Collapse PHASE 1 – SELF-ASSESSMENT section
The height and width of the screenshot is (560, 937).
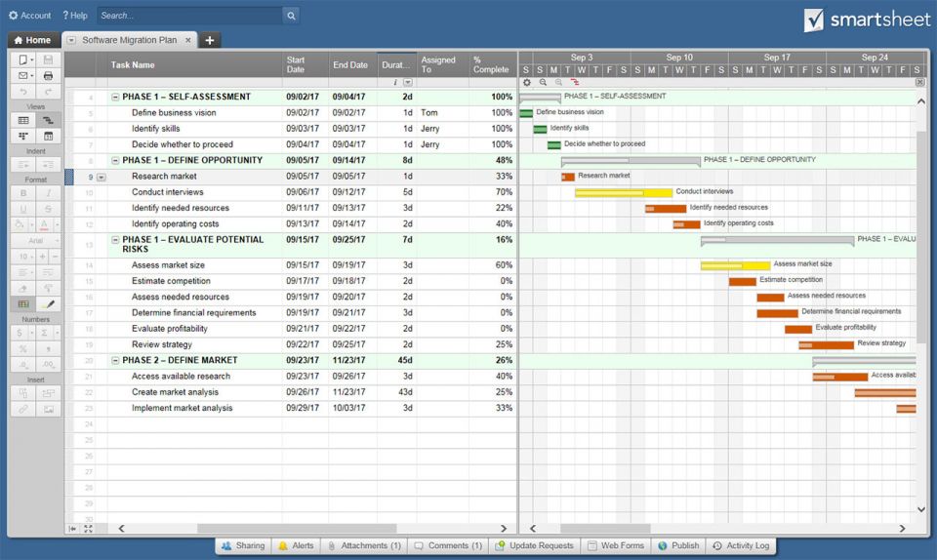point(115,98)
